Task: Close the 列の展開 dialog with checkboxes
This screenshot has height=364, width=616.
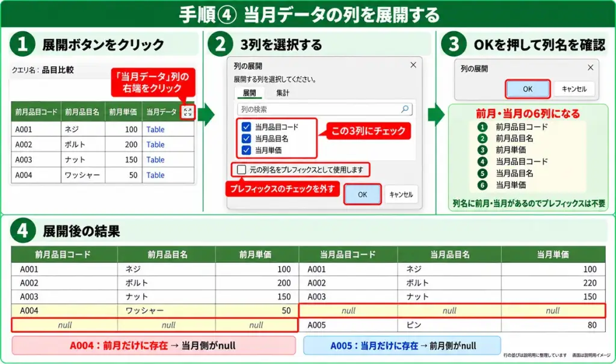Action: coord(413,65)
